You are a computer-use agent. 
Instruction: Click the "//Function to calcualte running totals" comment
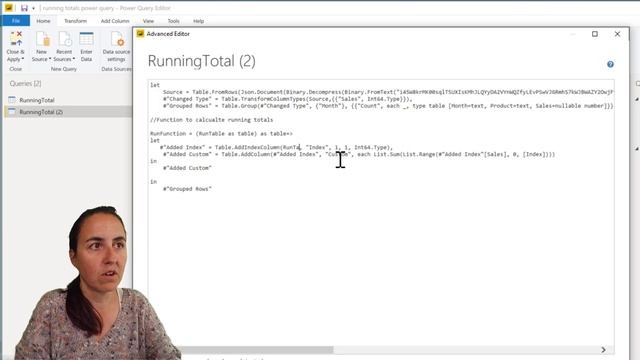click(211, 120)
